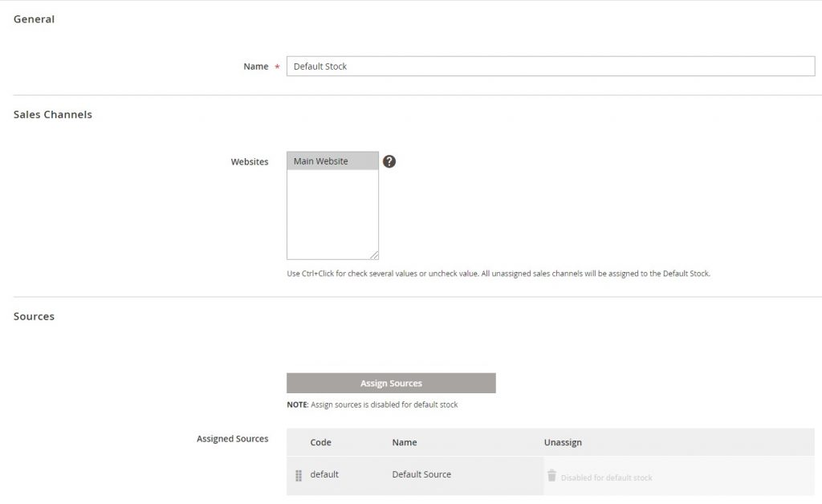This screenshot has width=822, height=504.
Task: Click the Code column header
Action: point(321,442)
